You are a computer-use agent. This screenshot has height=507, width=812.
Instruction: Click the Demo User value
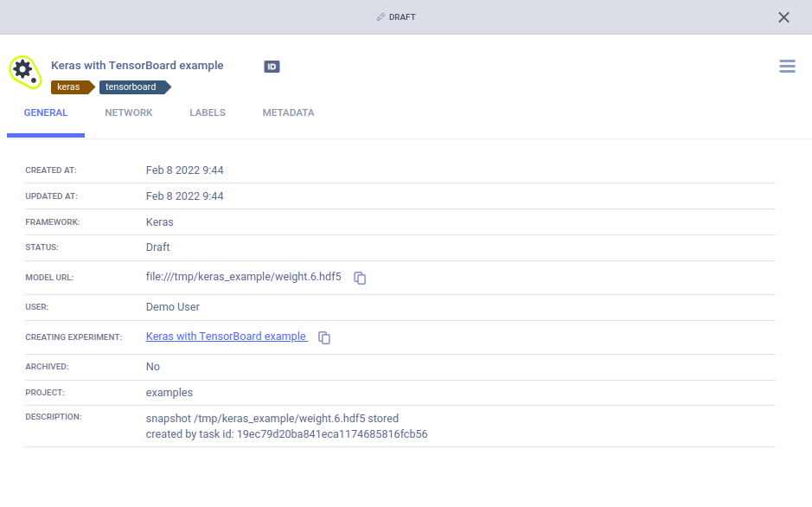(173, 306)
